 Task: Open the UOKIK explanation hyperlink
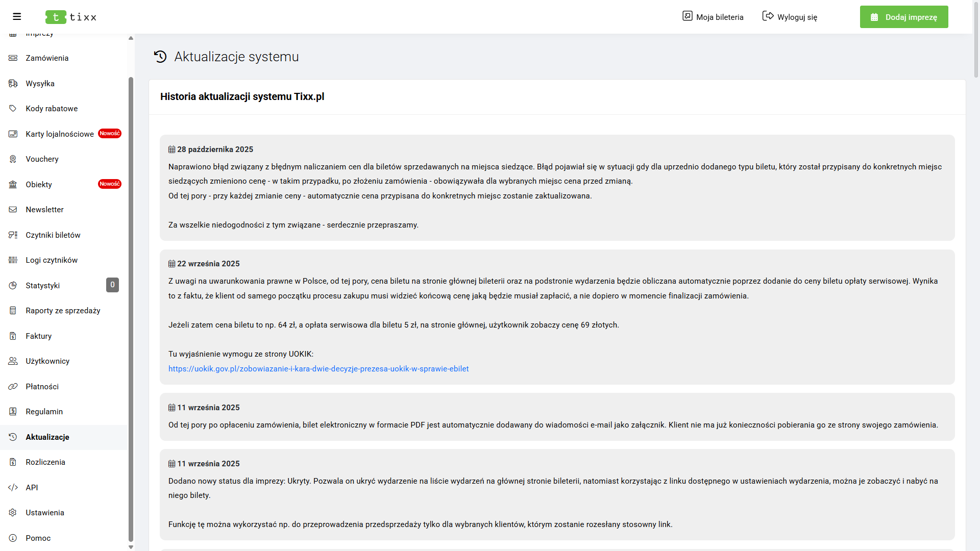pos(318,369)
